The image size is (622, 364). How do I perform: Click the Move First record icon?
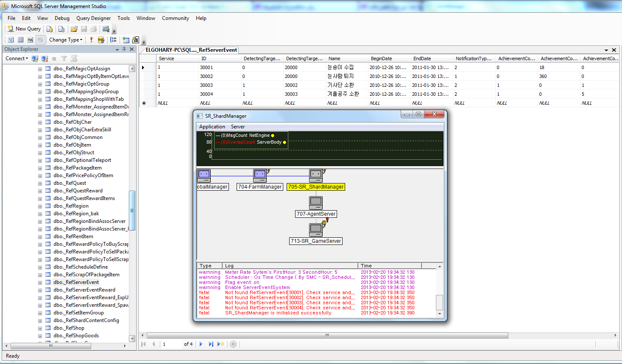click(x=143, y=344)
